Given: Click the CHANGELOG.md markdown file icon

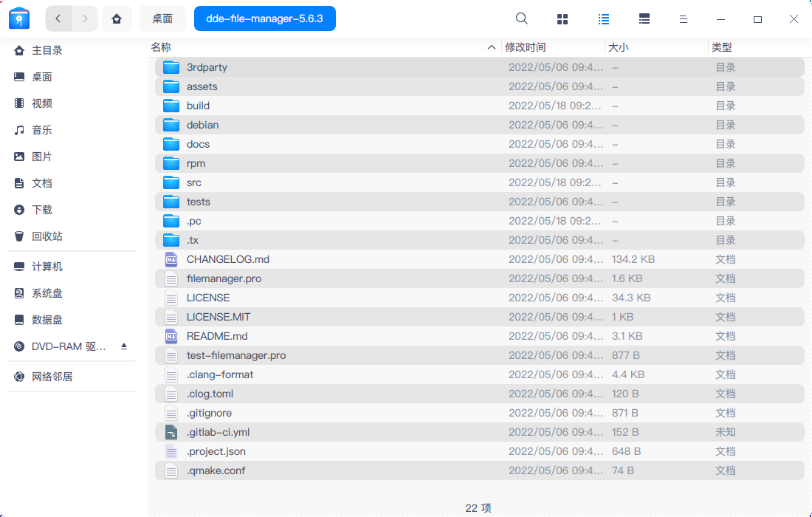Looking at the screenshot, I should (171, 259).
